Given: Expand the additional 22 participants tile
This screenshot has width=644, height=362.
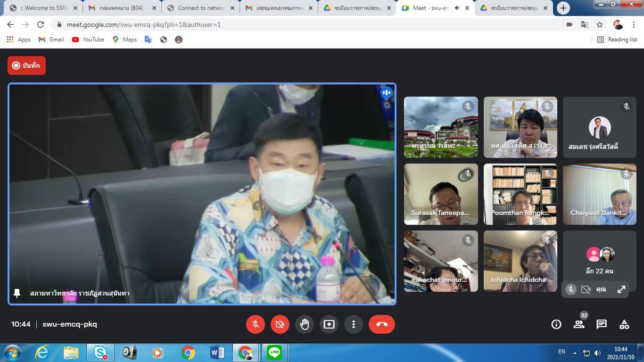Looking at the screenshot, I should pos(599,261).
